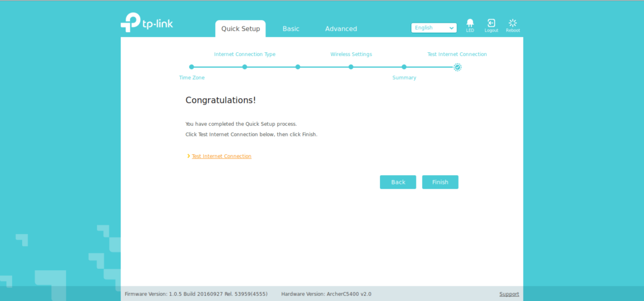Toggle the LED icon
Viewport: 644px width, 301px height.
coord(470,24)
